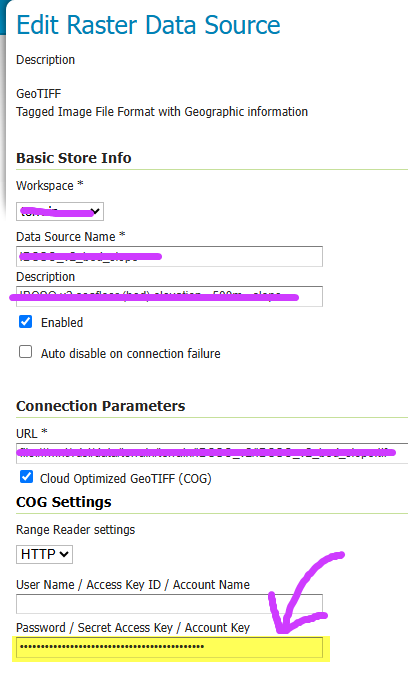The width and height of the screenshot is (408, 674).
Task: Untick the Cloud Optimized GeoTIFF checkbox
Action: pos(26,477)
